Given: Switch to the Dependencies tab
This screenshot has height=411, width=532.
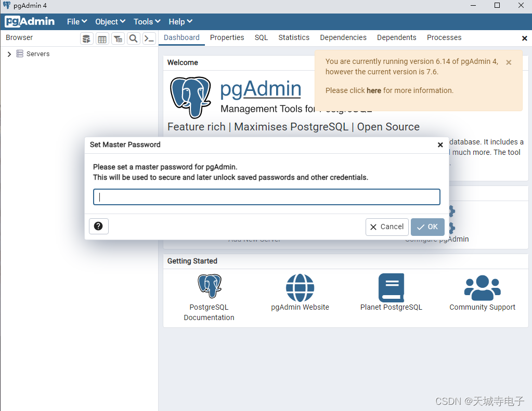Looking at the screenshot, I should [343, 37].
